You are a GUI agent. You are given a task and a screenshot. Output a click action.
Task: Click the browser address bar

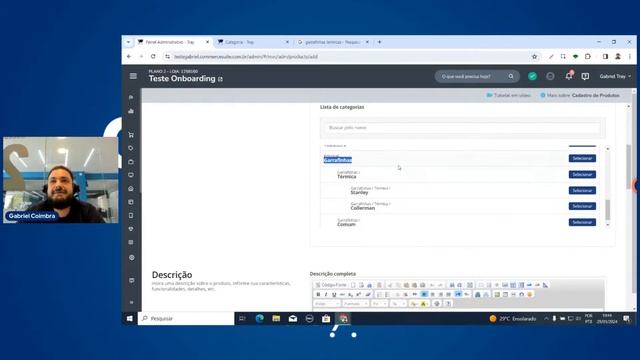(x=351, y=57)
